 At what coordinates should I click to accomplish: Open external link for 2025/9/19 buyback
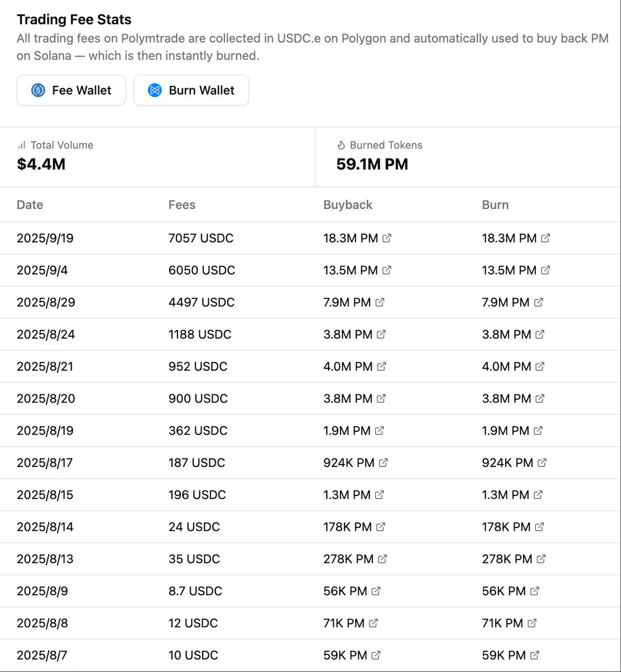pos(387,238)
